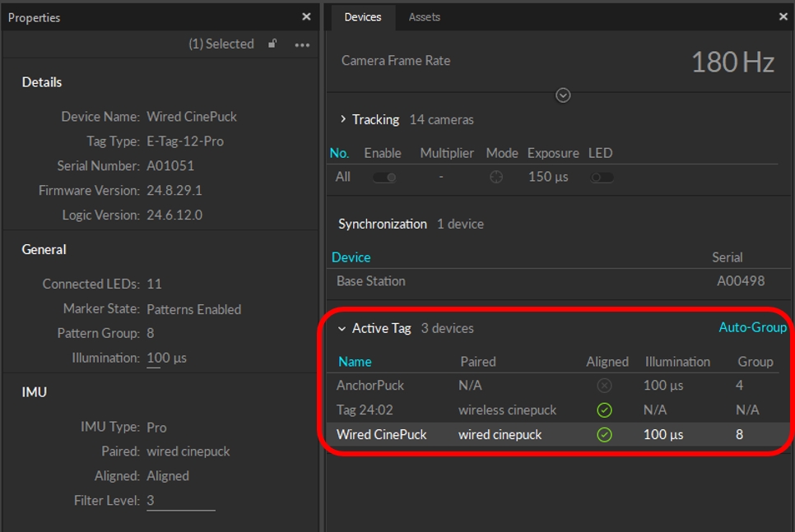795x532 pixels.
Task: Select the AnchorPuck row in Active Tag
Action: click(370, 385)
